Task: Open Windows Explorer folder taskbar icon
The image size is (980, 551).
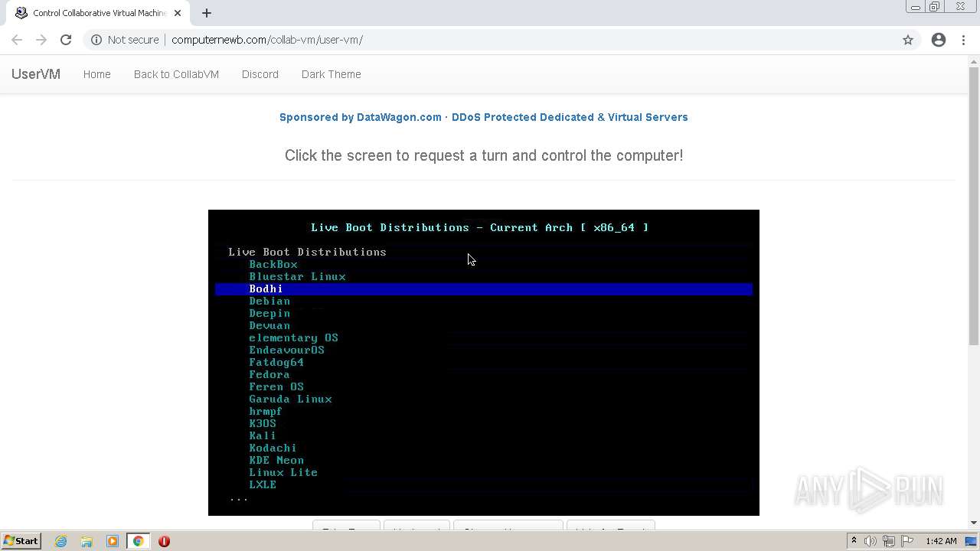Action: [87, 541]
